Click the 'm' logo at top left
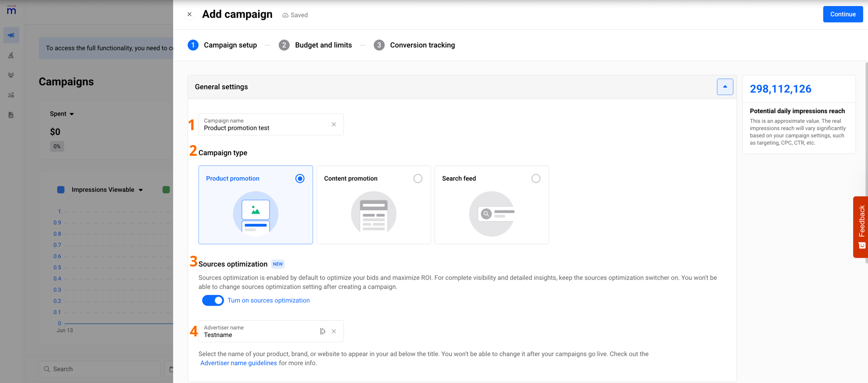 point(11,11)
